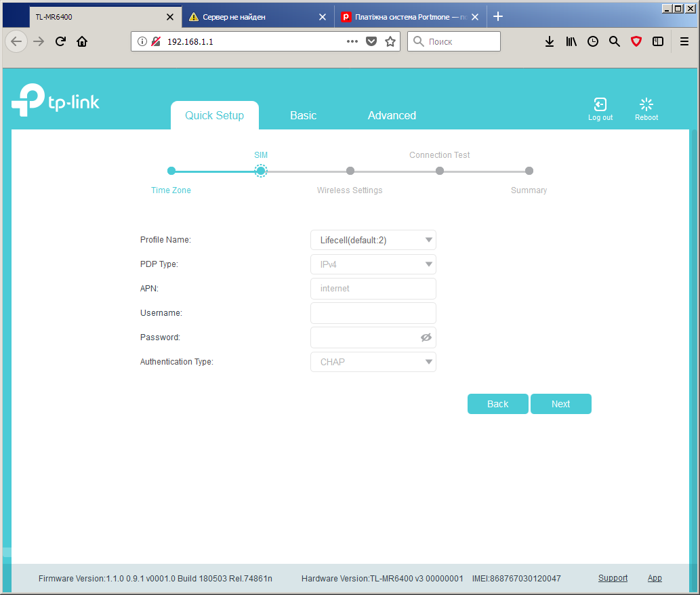Screen dimensions: 700x595
Task: Select the Wireless Settings step marker
Action: point(350,171)
